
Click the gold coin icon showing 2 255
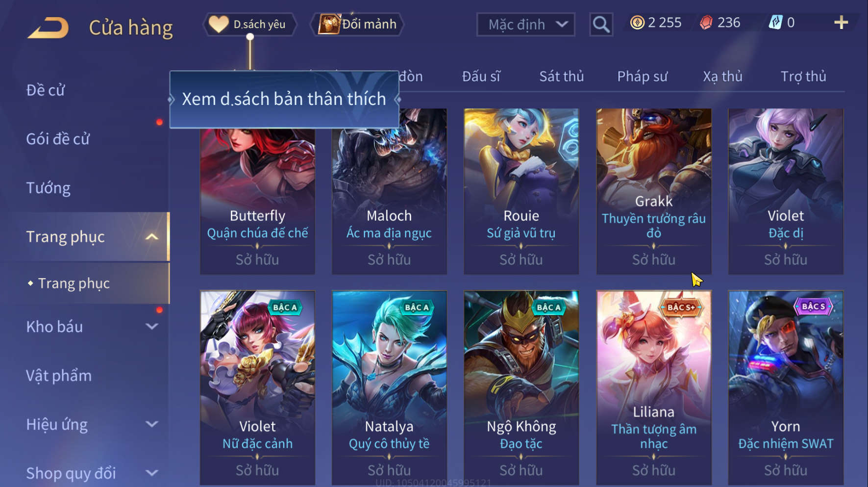click(x=637, y=23)
